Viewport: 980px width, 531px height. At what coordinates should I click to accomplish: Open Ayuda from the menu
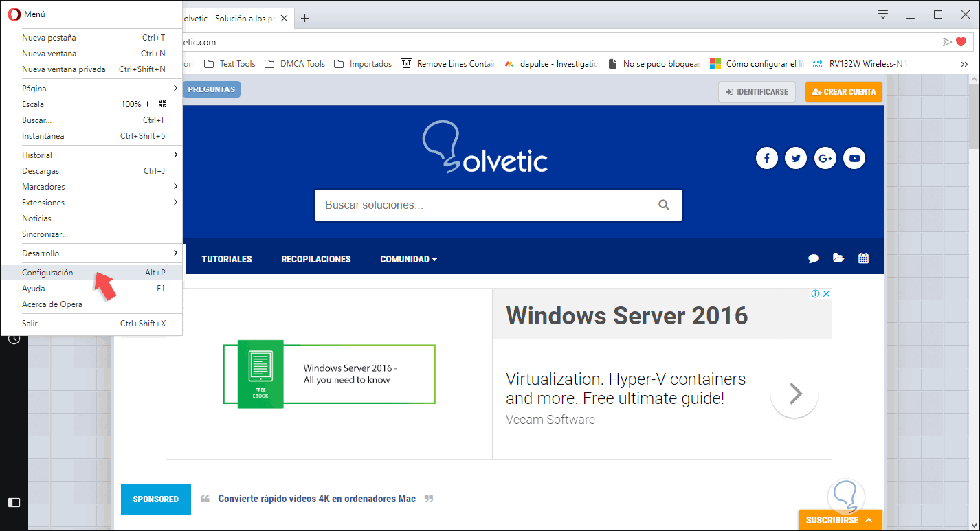91,289
